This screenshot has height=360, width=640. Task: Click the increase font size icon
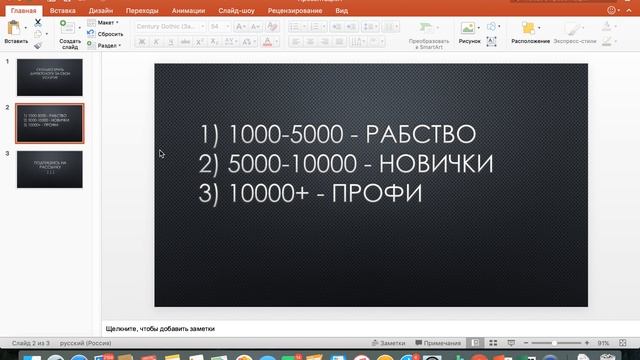coord(241,27)
